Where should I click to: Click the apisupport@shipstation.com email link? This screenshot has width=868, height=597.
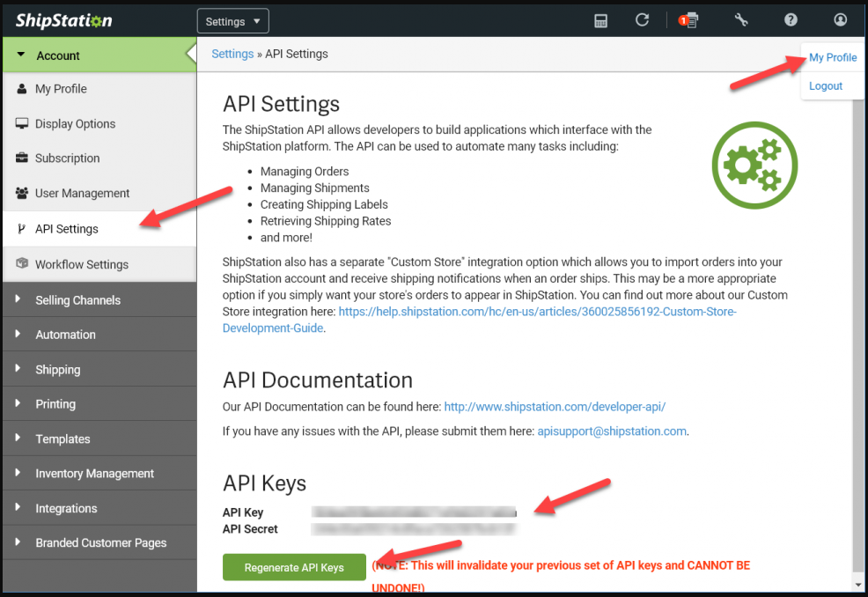612,431
